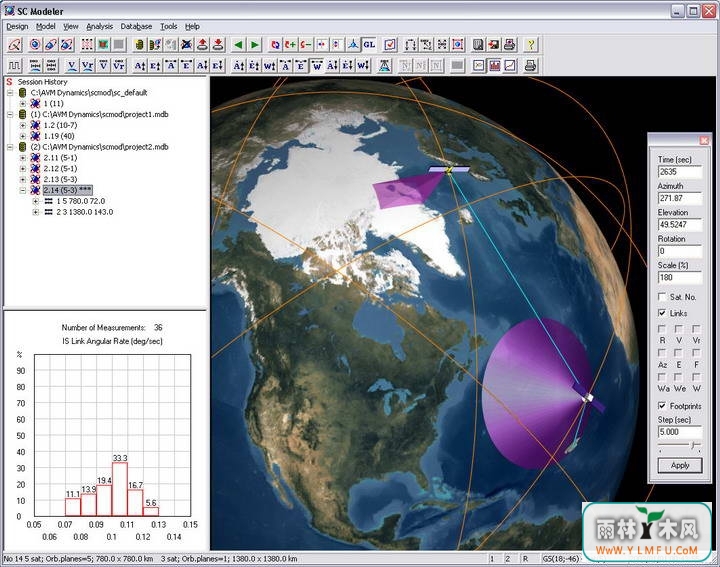Click the blue axes triad icon

353,45
